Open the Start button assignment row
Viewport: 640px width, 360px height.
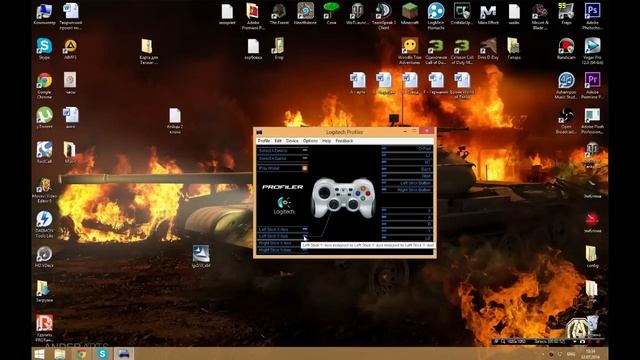click(407, 176)
